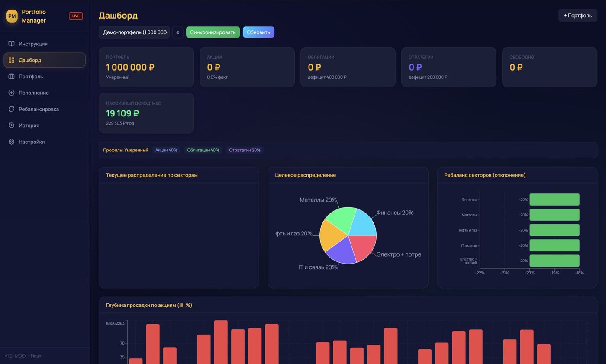Viewport: 606px width, 364px height.
Task: Click the green Финансы bar in the rebalance chart
Action: tap(554, 200)
